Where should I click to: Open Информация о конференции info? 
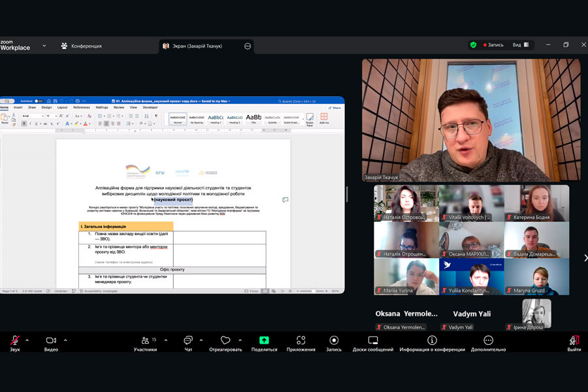point(432,340)
